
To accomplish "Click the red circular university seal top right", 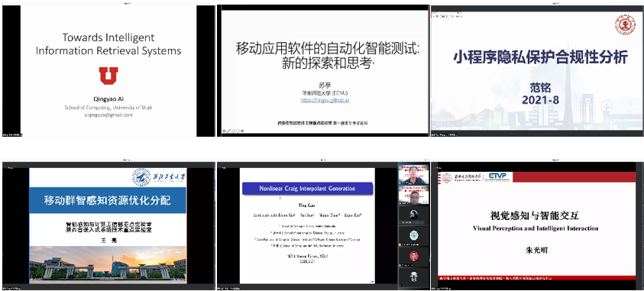I will (625, 25).
